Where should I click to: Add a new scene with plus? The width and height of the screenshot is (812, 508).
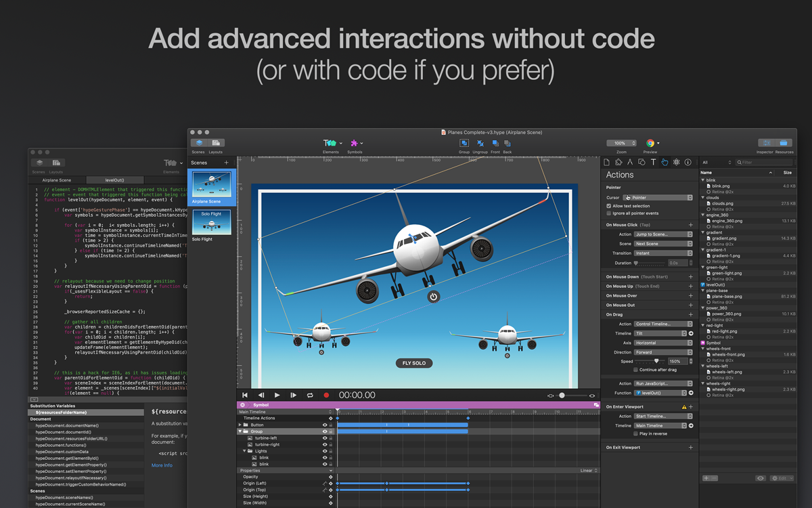[226, 163]
